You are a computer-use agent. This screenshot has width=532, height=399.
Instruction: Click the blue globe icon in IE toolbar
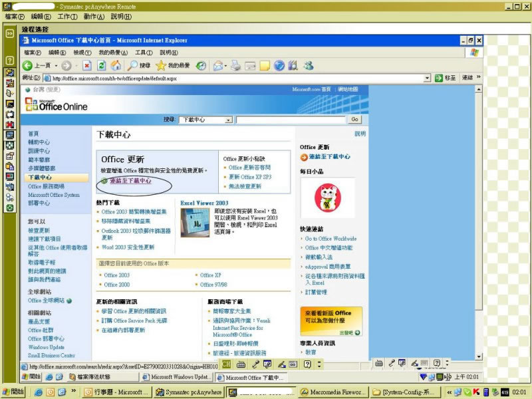(279, 65)
